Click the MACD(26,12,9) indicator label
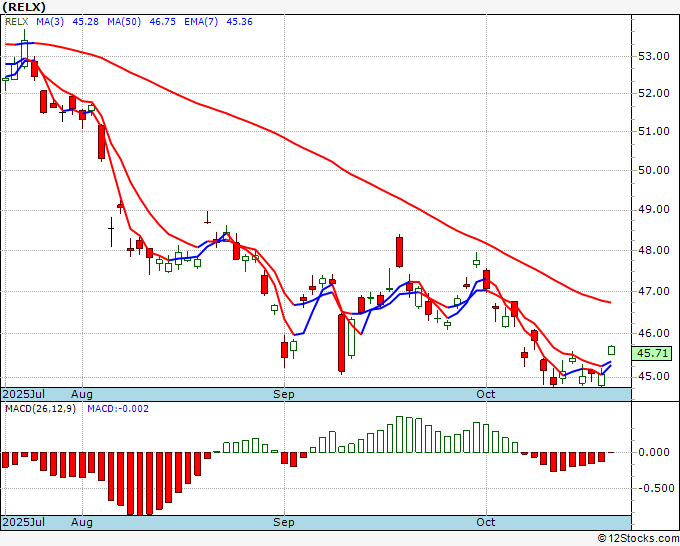The height and width of the screenshot is (546, 680). pyautogui.click(x=40, y=409)
